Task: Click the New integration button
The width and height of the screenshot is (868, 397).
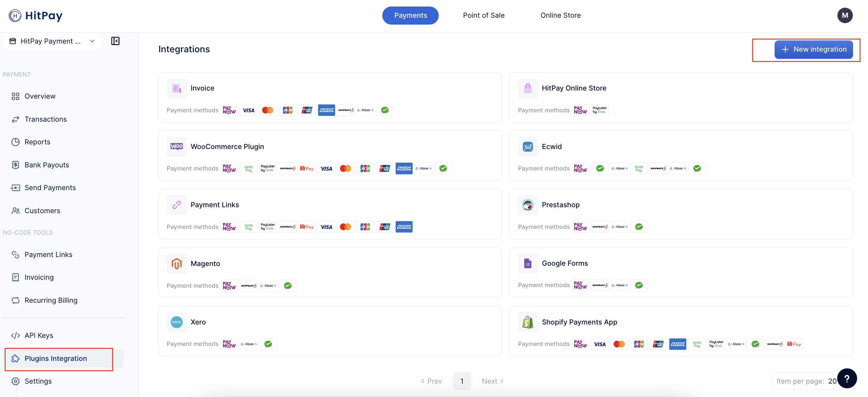Action: point(814,49)
